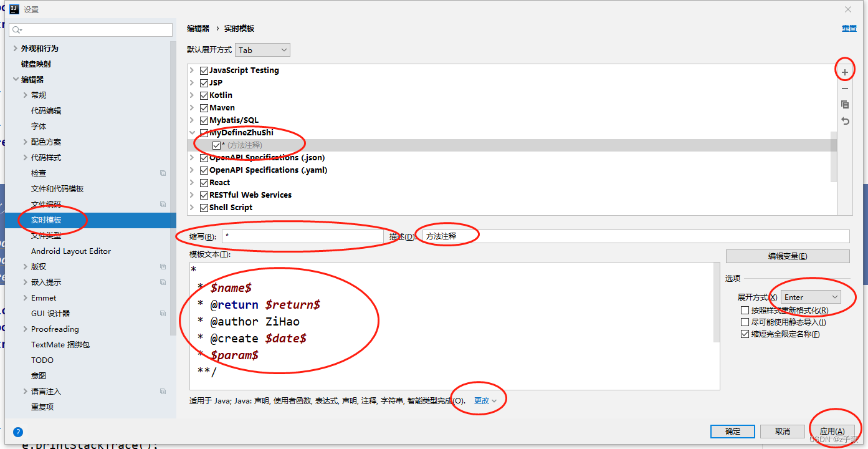The height and width of the screenshot is (449, 868).
Task: Toggle React template group checkbox
Action: [x=204, y=183]
